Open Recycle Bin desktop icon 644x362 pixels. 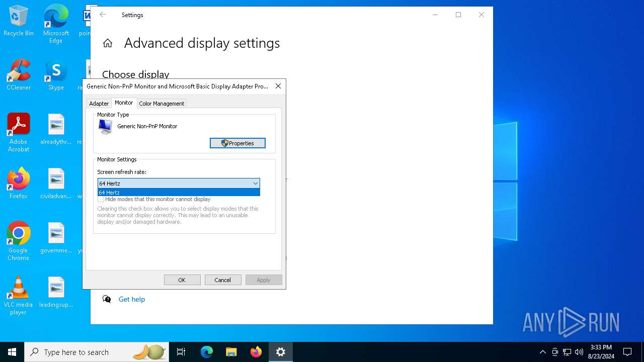19,21
